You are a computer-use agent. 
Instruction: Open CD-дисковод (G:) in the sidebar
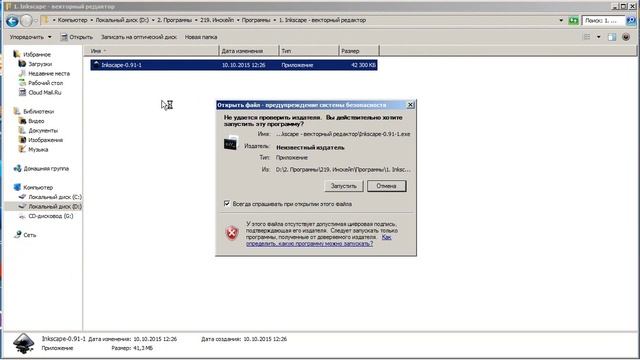[51, 216]
